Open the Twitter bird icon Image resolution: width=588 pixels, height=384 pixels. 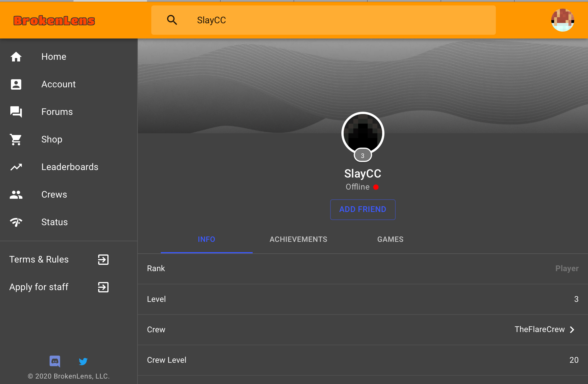coord(83,361)
